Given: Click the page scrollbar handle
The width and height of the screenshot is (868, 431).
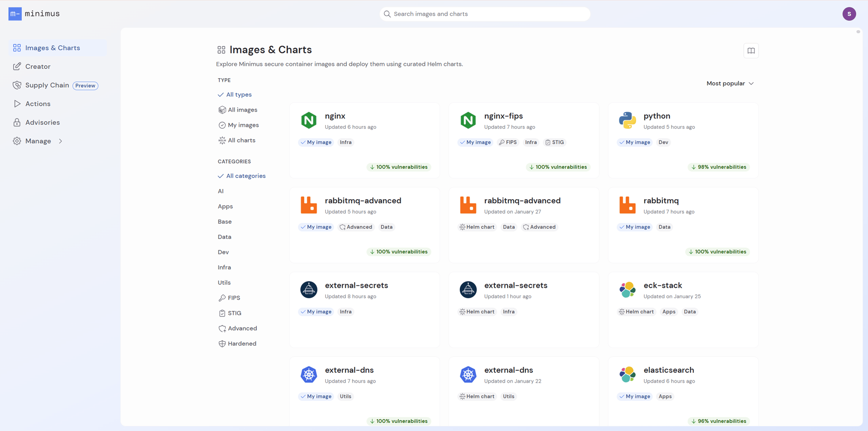Looking at the screenshot, I should [858, 32].
